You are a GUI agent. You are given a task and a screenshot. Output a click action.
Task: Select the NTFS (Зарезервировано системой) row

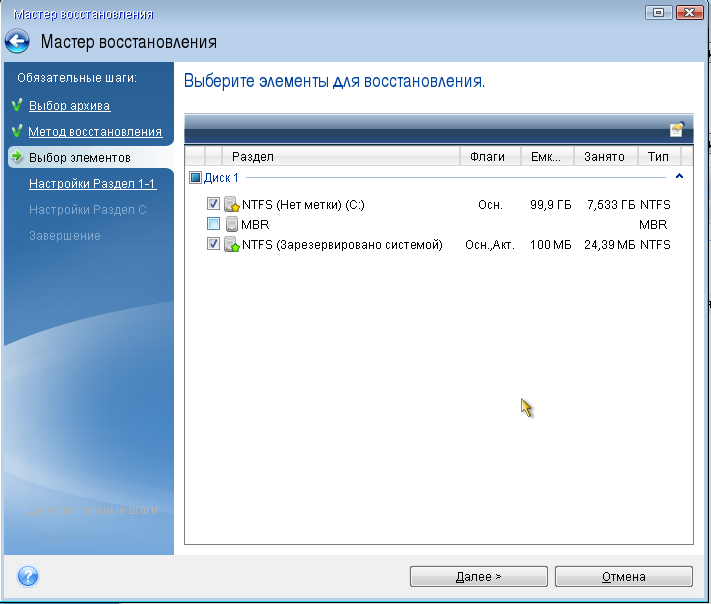click(x=342, y=244)
